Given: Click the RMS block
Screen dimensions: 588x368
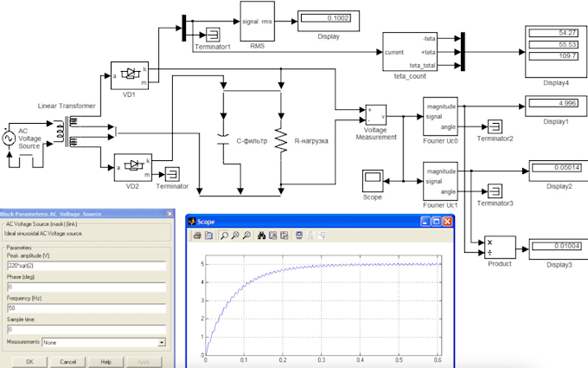Looking at the screenshot, I should 258,22.
